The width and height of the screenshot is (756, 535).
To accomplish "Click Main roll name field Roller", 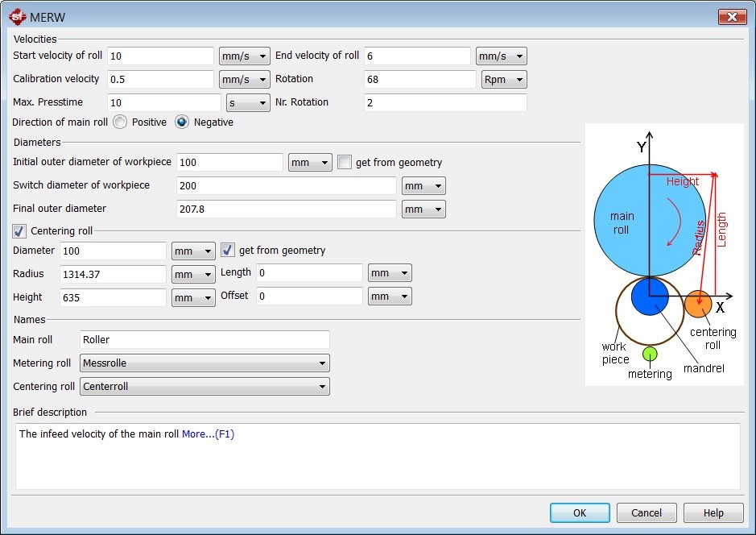I will click(x=204, y=340).
